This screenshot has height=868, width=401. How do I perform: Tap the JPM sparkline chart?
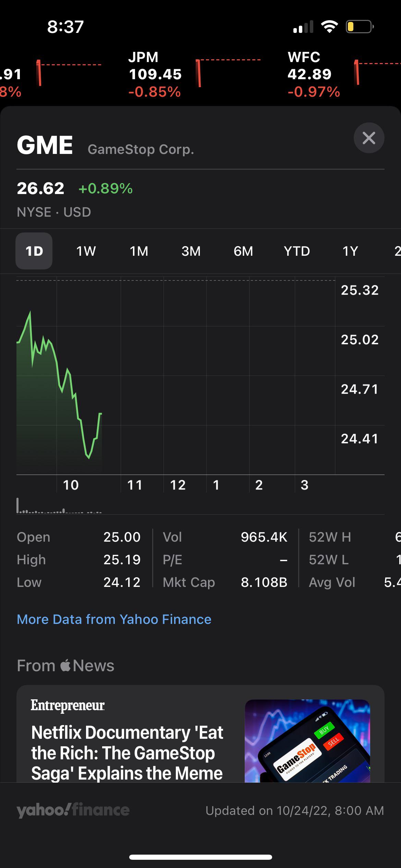pos(228,73)
